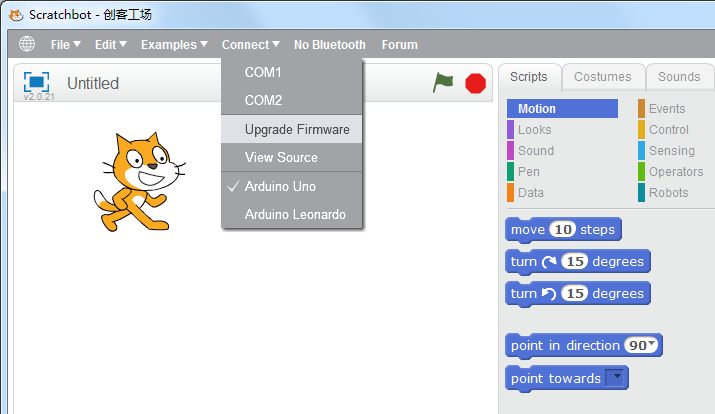Switch to the Costumes tab
This screenshot has width=715, height=414.
click(603, 77)
